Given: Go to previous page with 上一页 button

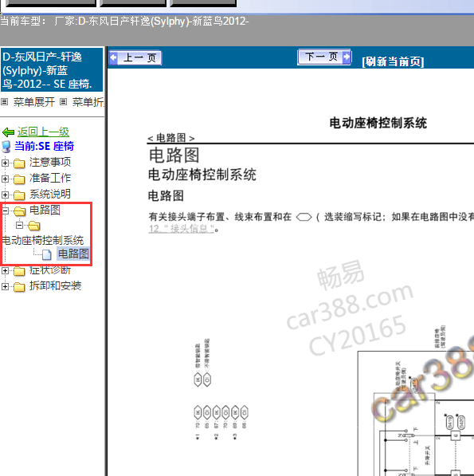Looking at the screenshot, I should tap(135, 57).
